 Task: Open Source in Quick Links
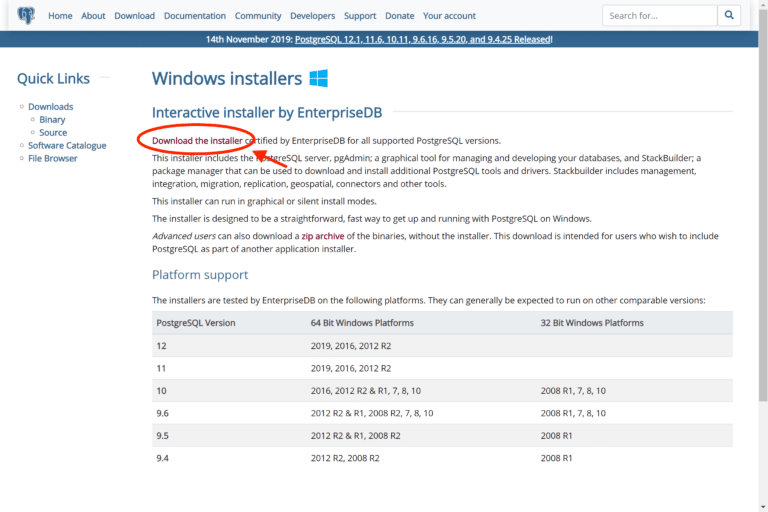(53, 133)
